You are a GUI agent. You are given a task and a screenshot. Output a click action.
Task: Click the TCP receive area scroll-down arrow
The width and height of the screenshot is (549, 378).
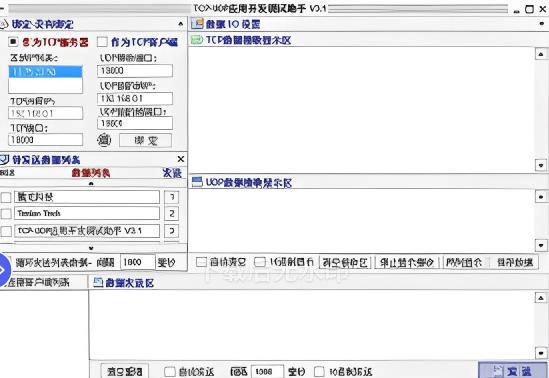click(x=541, y=165)
